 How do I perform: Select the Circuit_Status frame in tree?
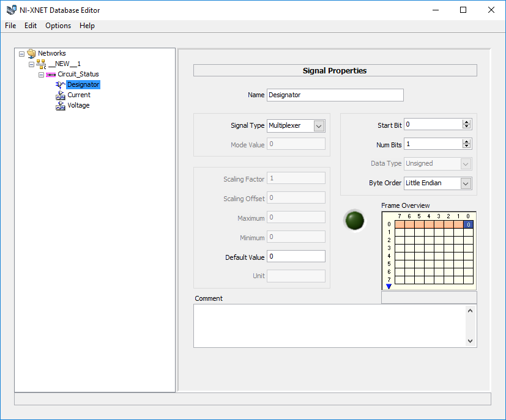tap(78, 74)
